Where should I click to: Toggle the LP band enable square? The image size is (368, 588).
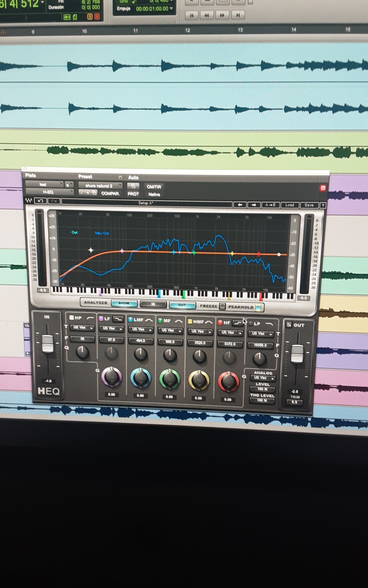251,324
